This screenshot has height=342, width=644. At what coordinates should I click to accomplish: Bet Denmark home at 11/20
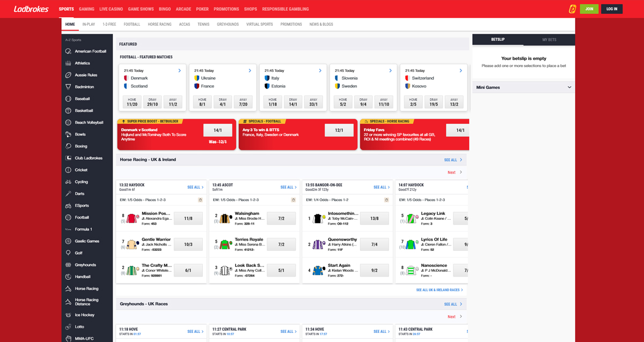click(132, 102)
